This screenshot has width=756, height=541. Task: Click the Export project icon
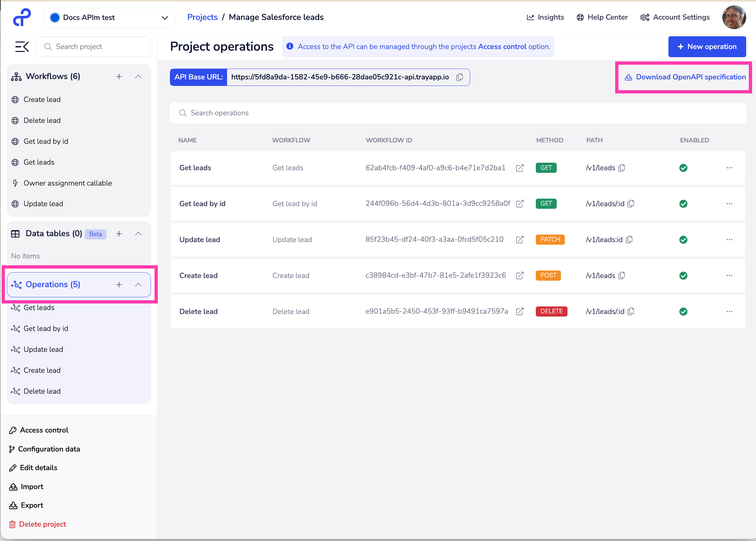tap(13, 505)
